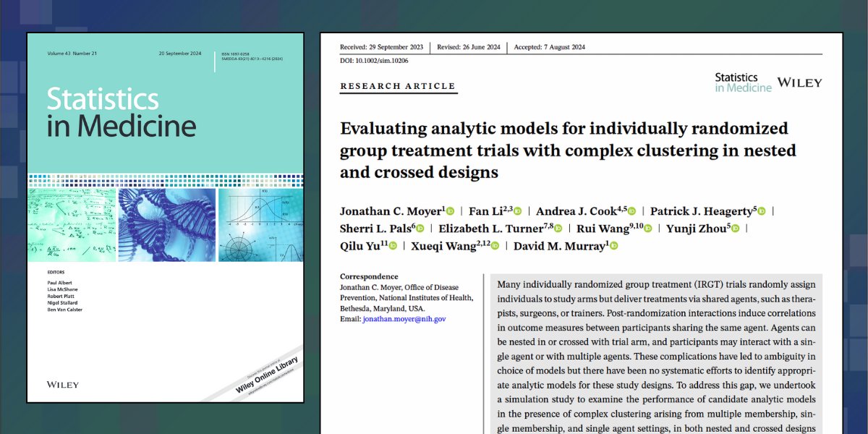Screen dimensions: 868x434
Task: Click editor name Paul Albert
Action: [58, 283]
